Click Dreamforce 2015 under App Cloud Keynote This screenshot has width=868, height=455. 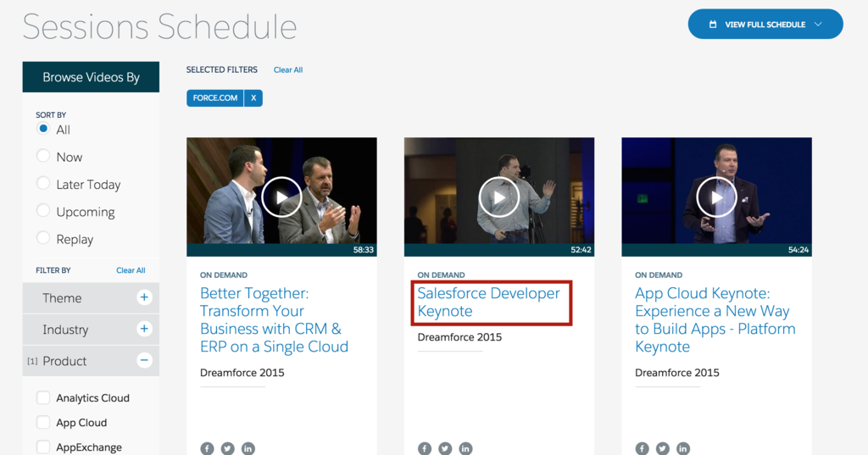pyautogui.click(x=677, y=373)
